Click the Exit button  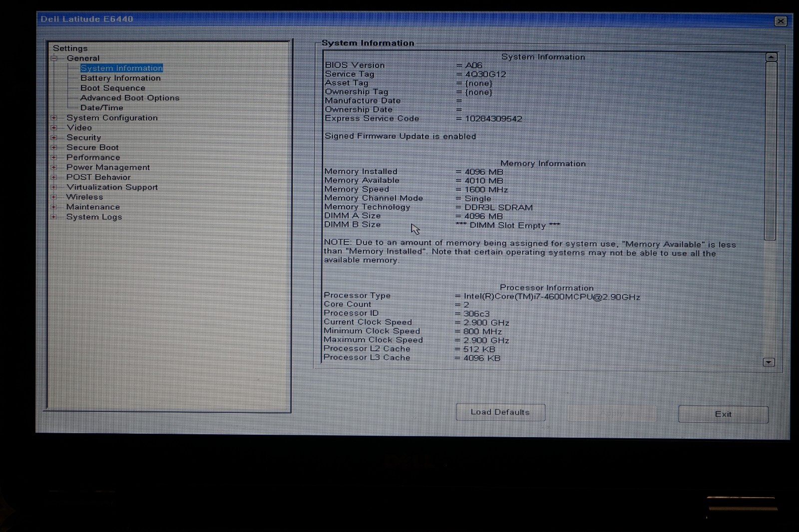point(723,414)
